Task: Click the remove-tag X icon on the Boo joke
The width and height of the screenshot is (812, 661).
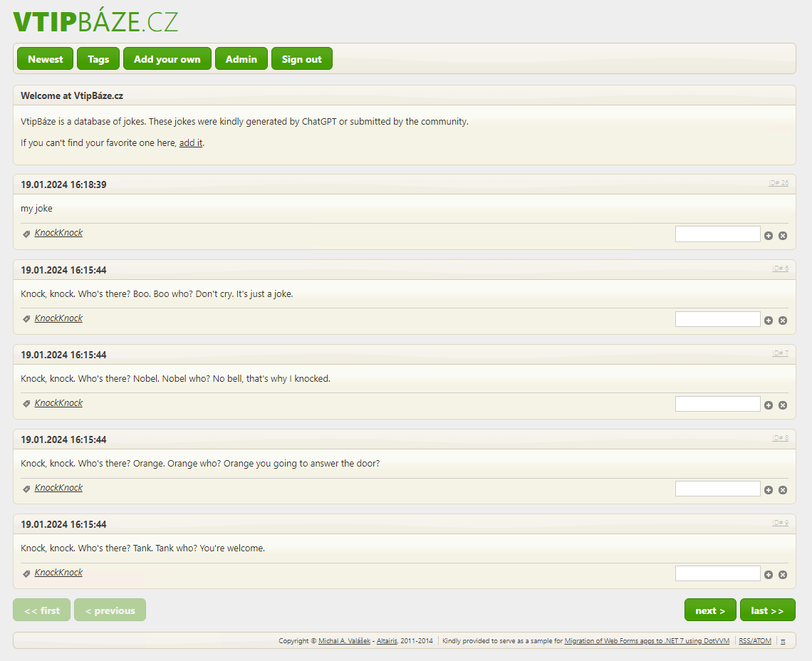Action: (x=782, y=320)
